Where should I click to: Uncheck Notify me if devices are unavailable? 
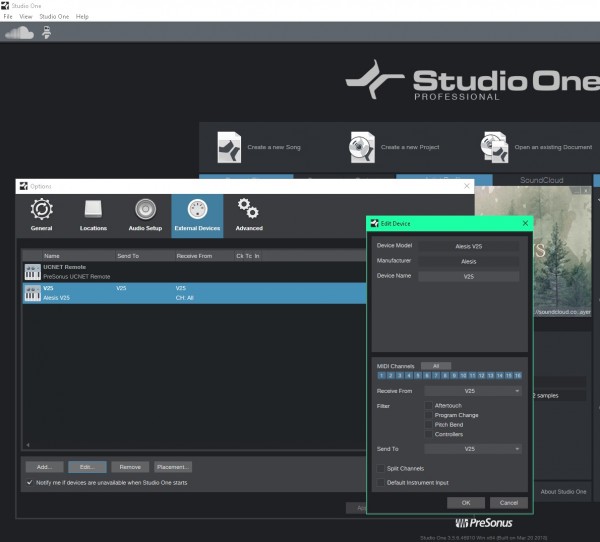click(x=30, y=482)
